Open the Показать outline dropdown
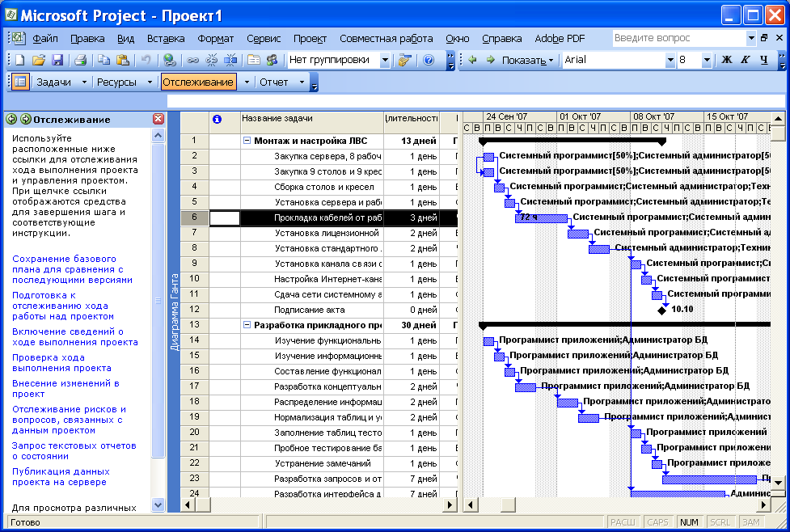Screen dimensions: 790x532 pyautogui.click(x=527, y=60)
